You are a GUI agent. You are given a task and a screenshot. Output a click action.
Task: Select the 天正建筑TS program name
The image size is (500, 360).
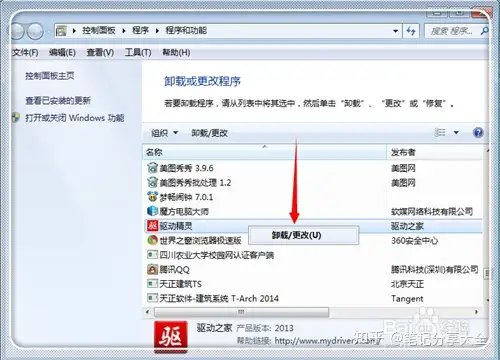point(181,284)
